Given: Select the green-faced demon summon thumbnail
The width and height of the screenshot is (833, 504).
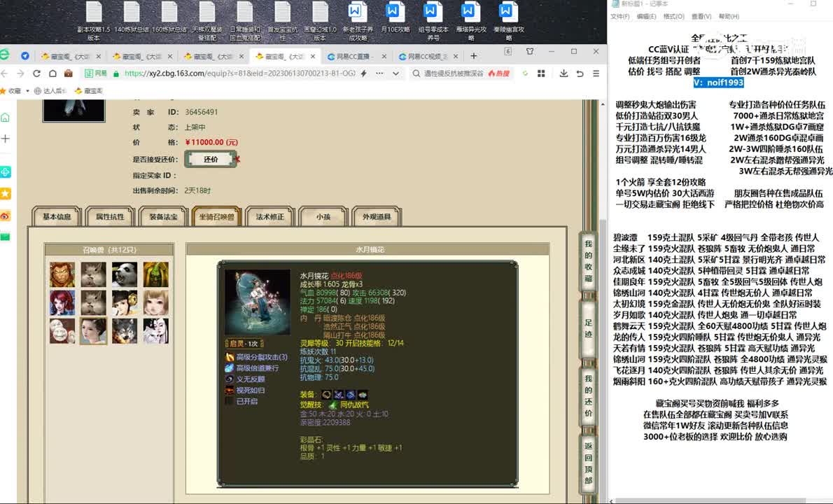Looking at the screenshot, I should pyautogui.click(x=155, y=274).
